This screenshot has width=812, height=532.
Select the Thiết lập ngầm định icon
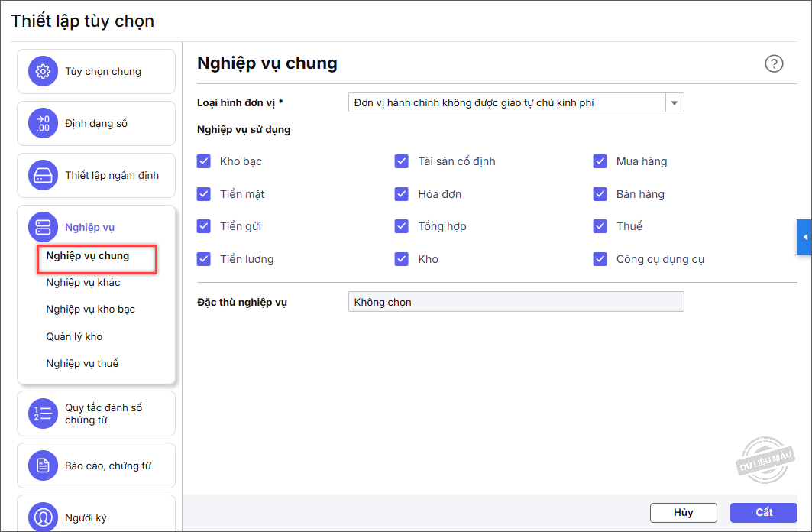[x=43, y=175]
